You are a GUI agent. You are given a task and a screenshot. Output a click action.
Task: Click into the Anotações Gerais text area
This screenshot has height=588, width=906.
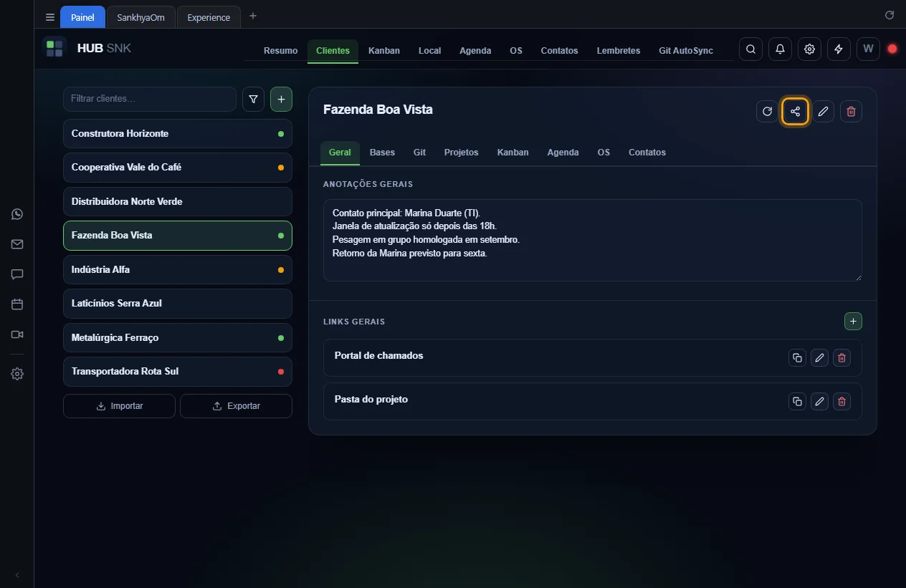593,240
